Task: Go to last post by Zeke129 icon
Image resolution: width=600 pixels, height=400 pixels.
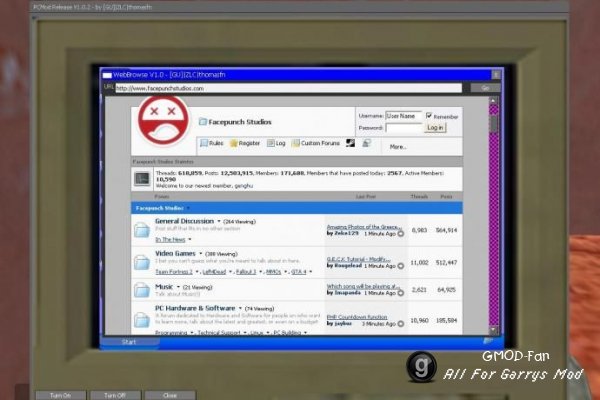Action: tap(401, 233)
